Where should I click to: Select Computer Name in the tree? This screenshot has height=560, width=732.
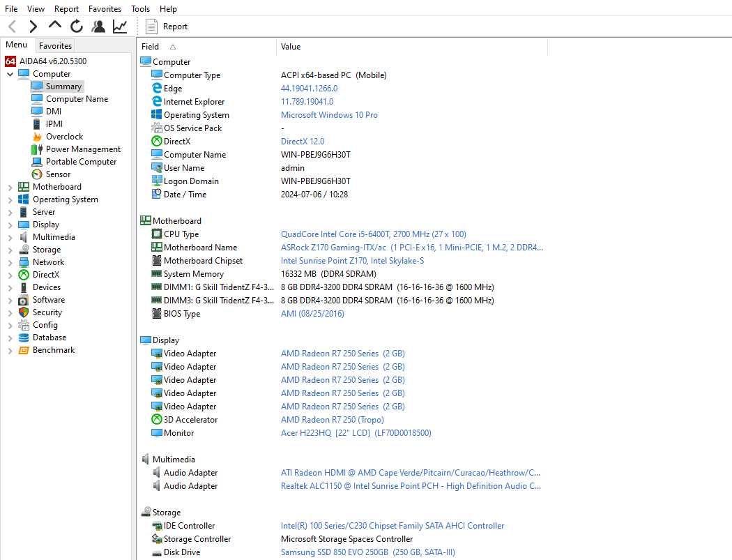click(77, 98)
